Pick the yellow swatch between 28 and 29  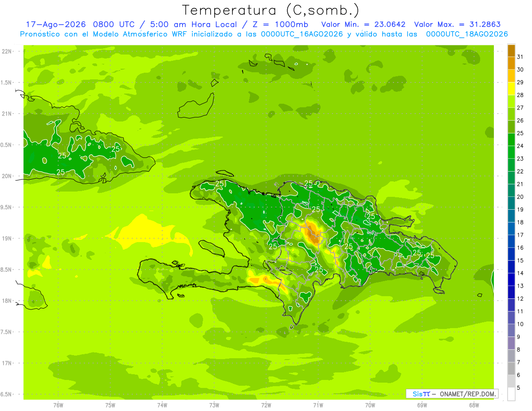tap(511, 89)
